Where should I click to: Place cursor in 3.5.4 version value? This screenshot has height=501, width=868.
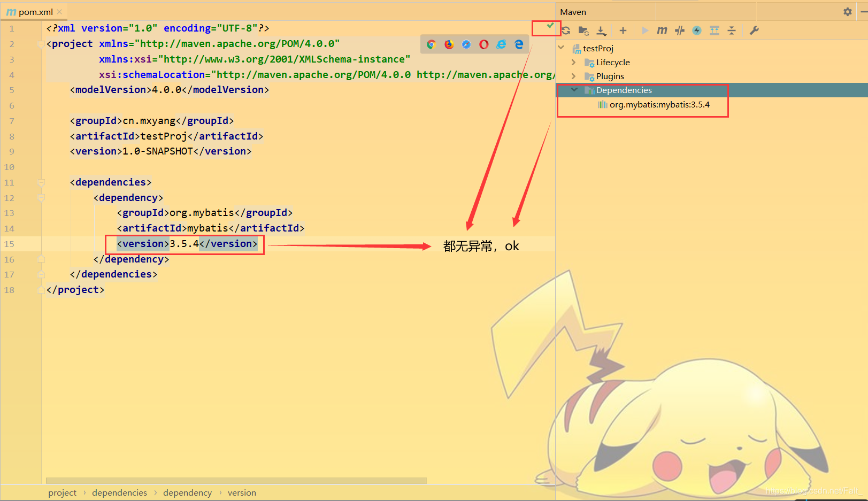point(184,244)
